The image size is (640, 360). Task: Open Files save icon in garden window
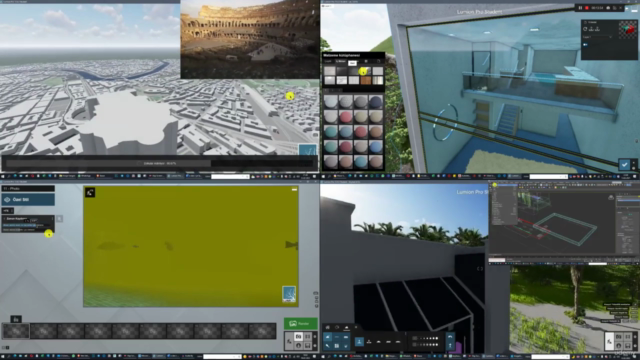click(628, 346)
